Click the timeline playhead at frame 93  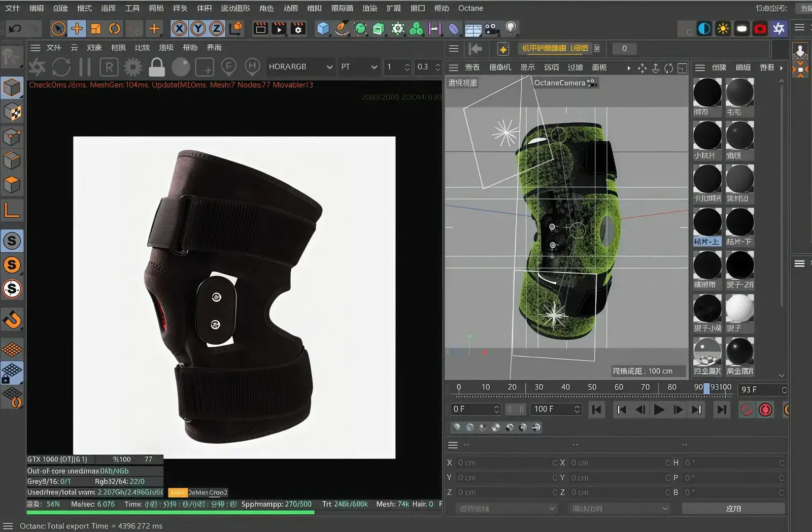click(706, 388)
